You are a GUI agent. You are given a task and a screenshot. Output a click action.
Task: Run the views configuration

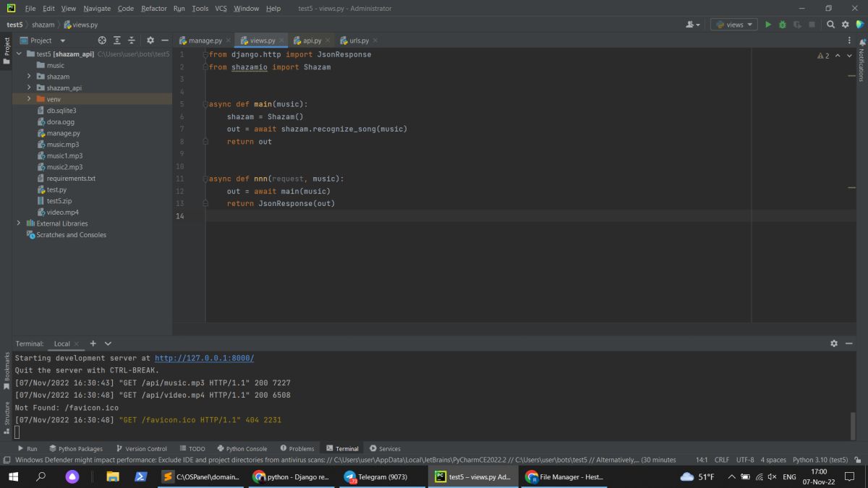[768, 25]
